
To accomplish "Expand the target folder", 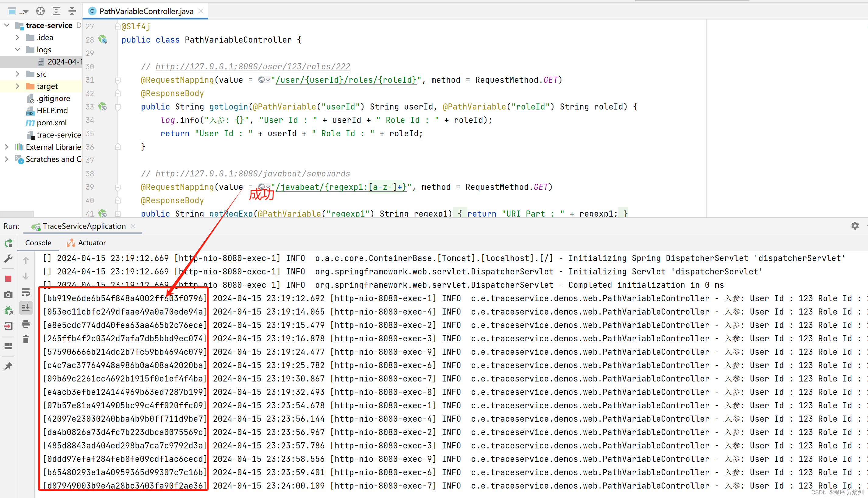I will click(17, 86).
